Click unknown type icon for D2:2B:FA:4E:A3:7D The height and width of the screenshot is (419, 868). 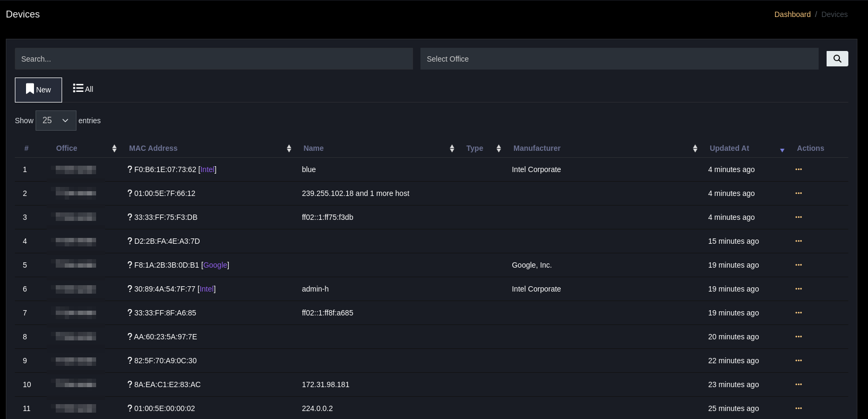[x=130, y=241]
